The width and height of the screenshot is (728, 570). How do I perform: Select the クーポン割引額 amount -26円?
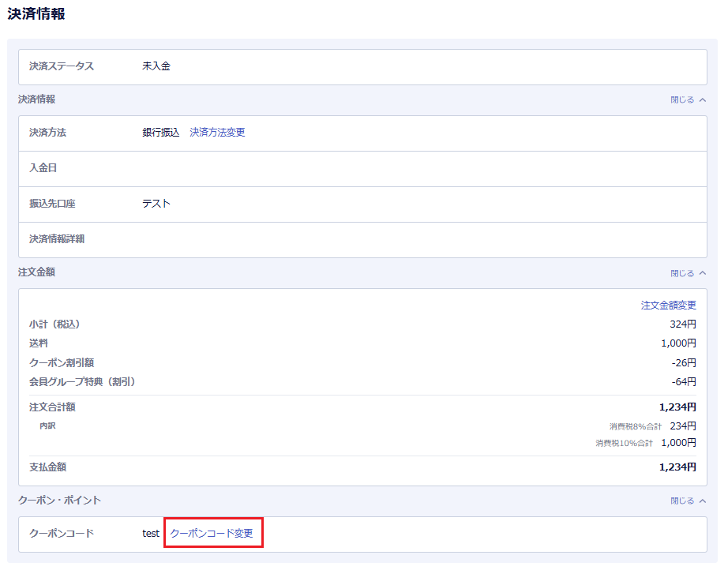point(683,363)
